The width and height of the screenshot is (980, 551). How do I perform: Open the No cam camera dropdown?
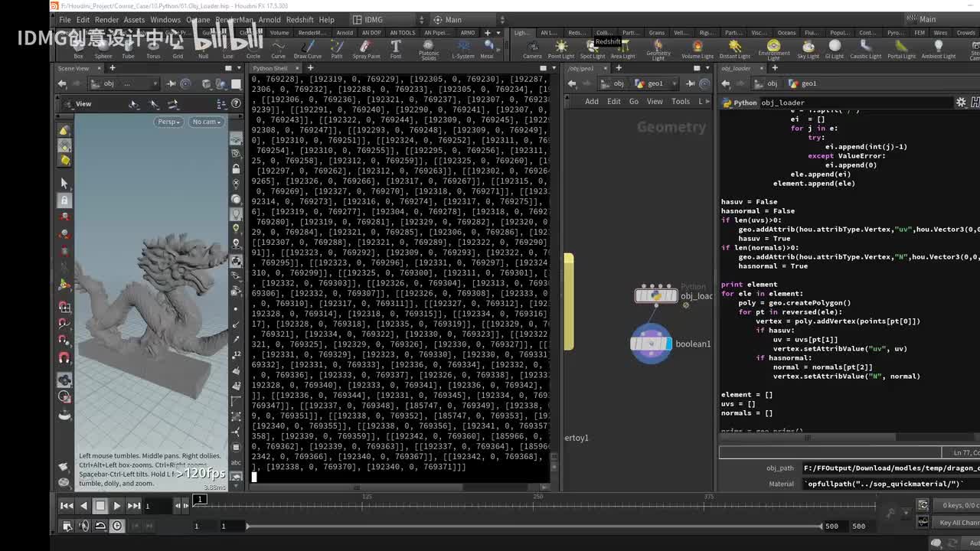point(207,122)
